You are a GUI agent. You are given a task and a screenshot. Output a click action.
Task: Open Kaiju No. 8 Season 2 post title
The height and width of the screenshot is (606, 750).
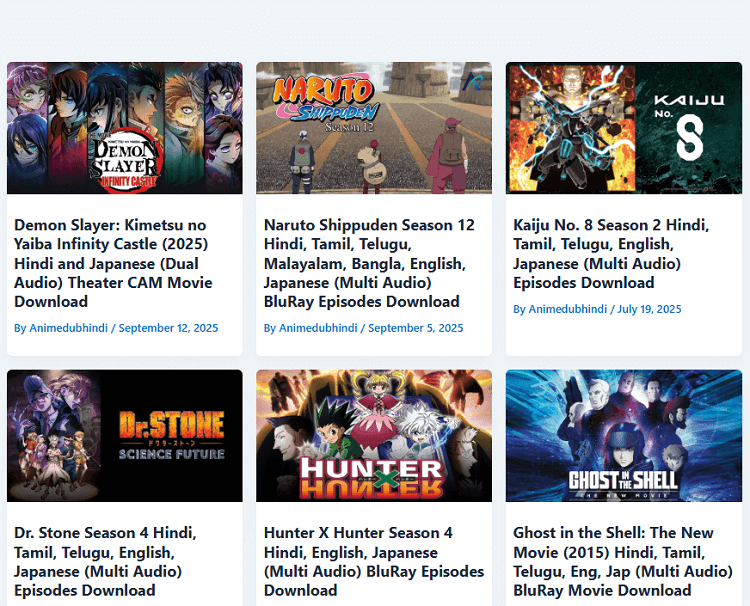611,253
